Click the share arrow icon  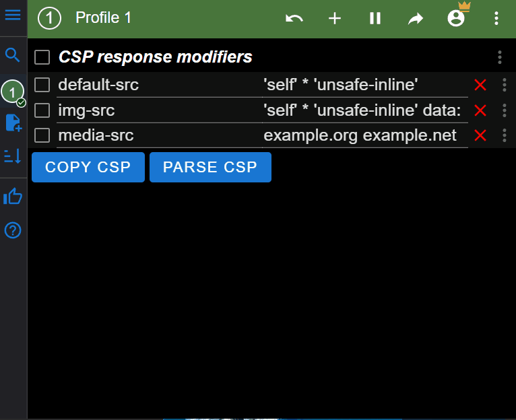pos(416,18)
